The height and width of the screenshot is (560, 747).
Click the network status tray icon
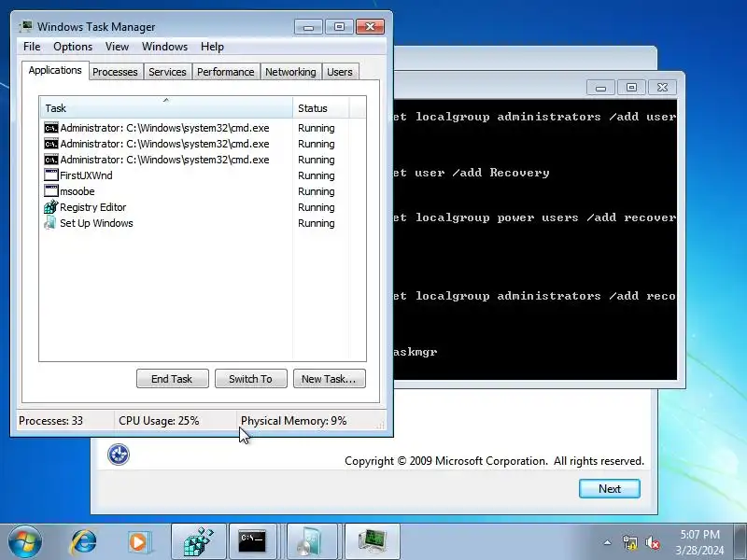point(629,542)
